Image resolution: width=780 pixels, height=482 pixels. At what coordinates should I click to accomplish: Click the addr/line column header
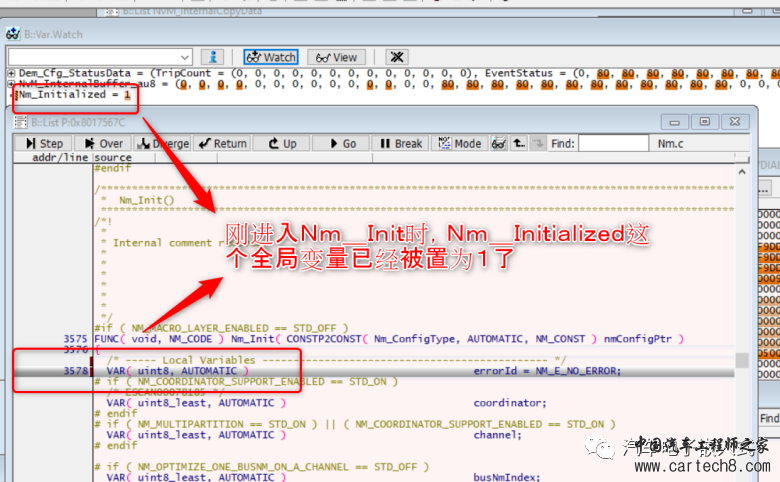point(60,157)
